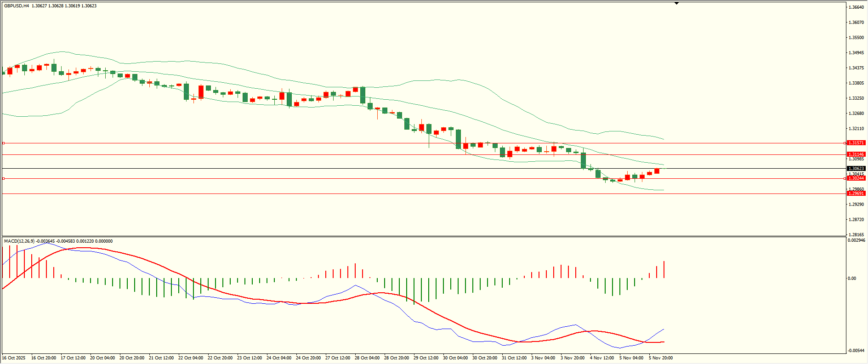This screenshot has width=868, height=364.
Task: Click the 1.30244 red price label
Action: pyautogui.click(x=856, y=178)
